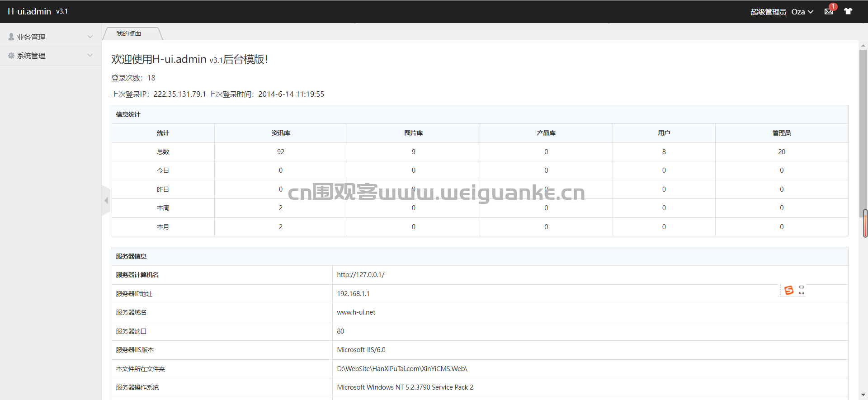The image size is (868, 400).
Task: Click the 用户 column header
Action: click(x=664, y=133)
